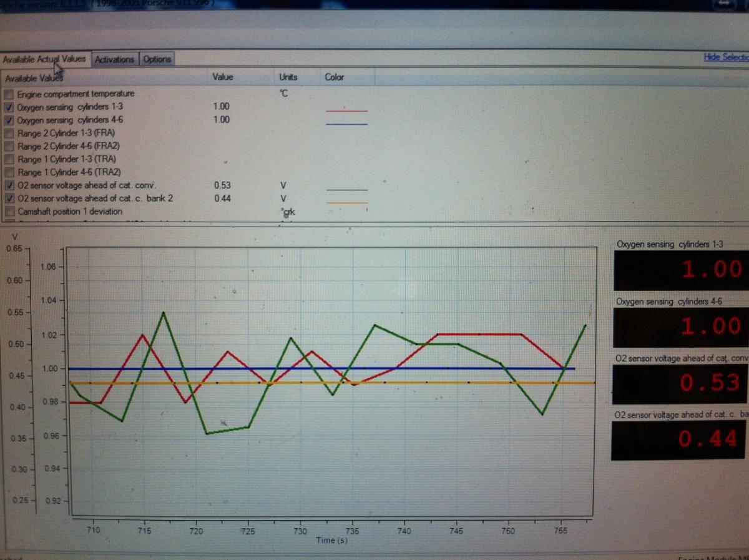Click the Value column header
The image size is (749, 560).
[x=223, y=77]
